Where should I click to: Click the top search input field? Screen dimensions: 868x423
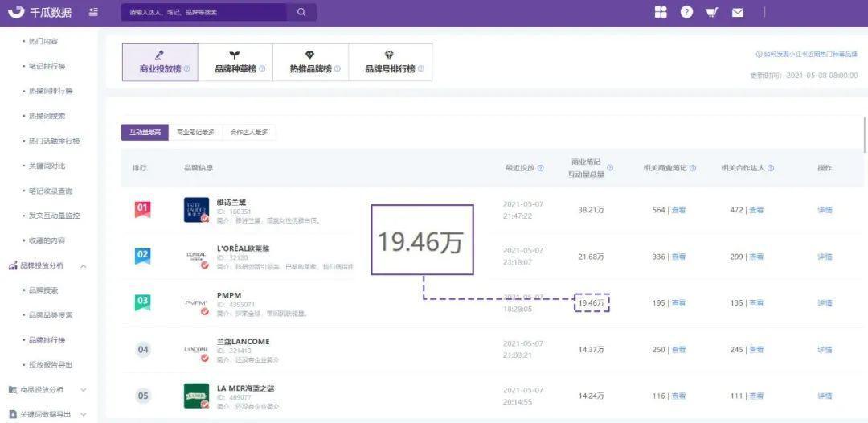(x=205, y=12)
